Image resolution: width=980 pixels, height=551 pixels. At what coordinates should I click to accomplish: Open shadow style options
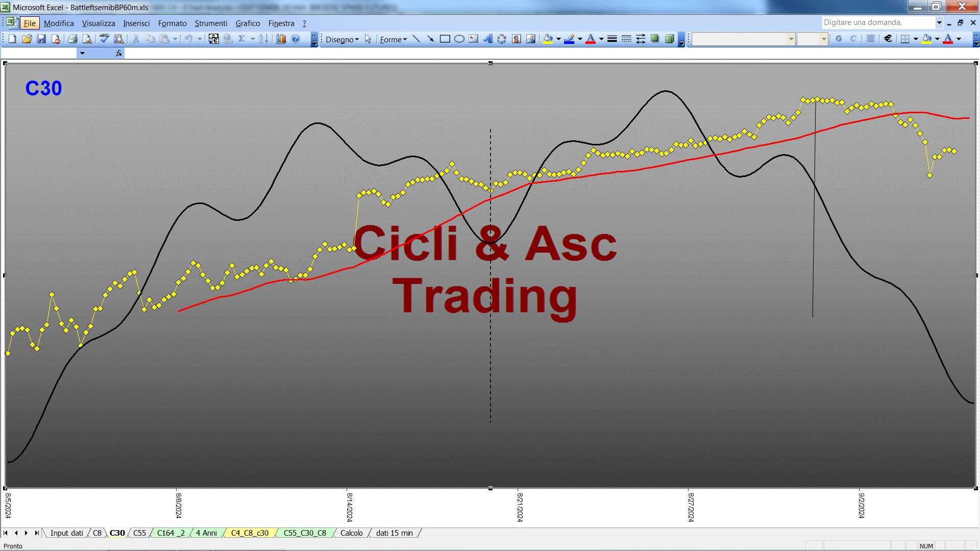[655, 39]
